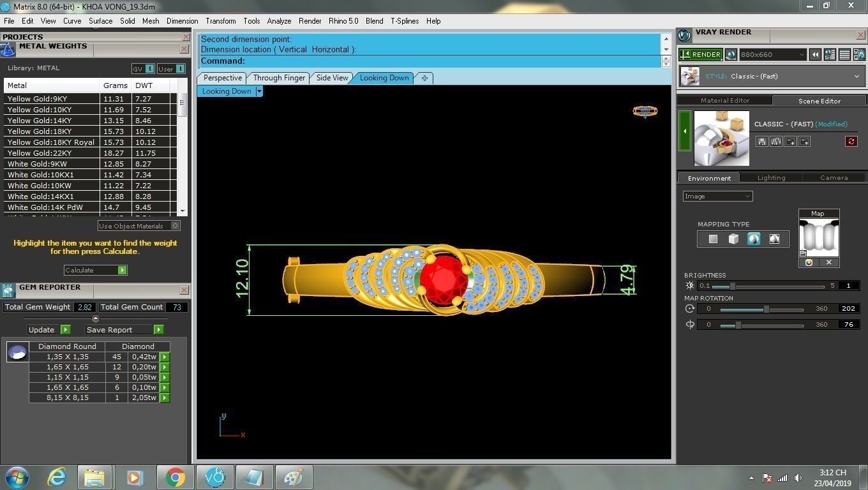Open the Image environment type dropdown
The image size is (868, 490).
(718, 197)
